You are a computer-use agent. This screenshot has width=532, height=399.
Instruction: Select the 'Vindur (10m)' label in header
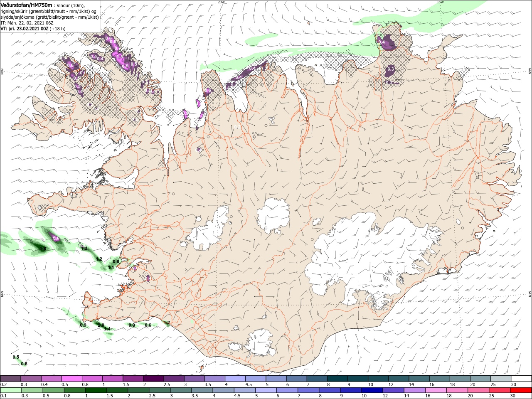pyautogui.click(x=71, y=5)
